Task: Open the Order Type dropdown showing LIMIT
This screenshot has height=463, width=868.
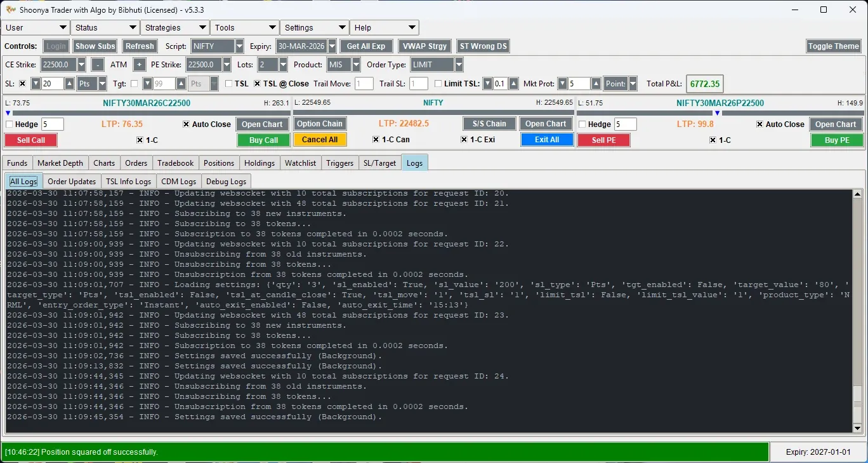Action: point(459,65)
